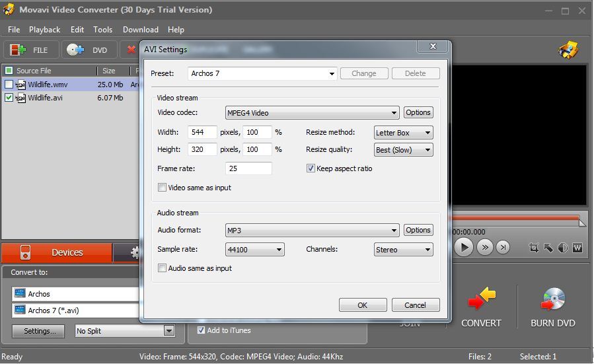Open the Audio format MP3 dropdown
Viewport: 594px width, 364px height.
coord(312,231)
